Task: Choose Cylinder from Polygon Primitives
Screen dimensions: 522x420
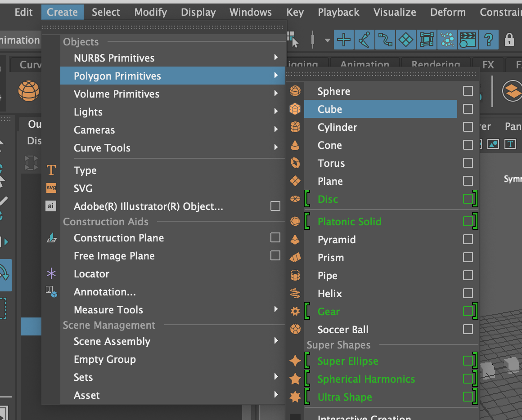Action: click(x=337, y=127)
